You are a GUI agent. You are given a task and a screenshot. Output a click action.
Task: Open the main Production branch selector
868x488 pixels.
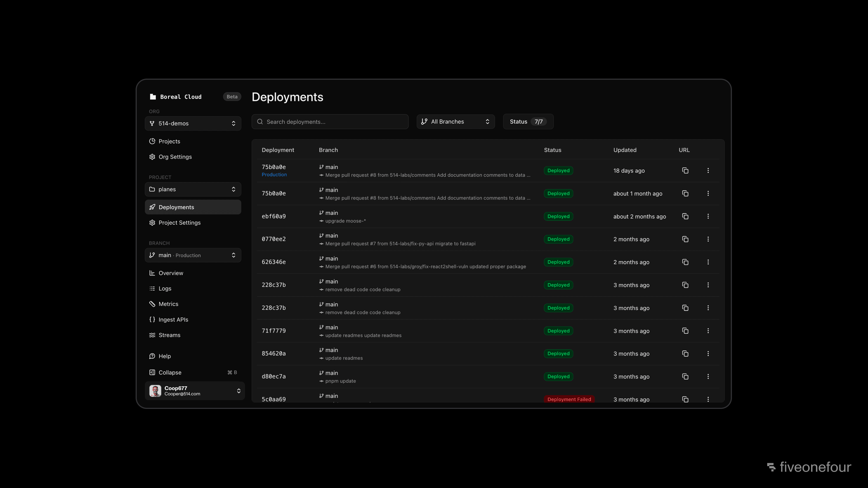click(193, 255)
